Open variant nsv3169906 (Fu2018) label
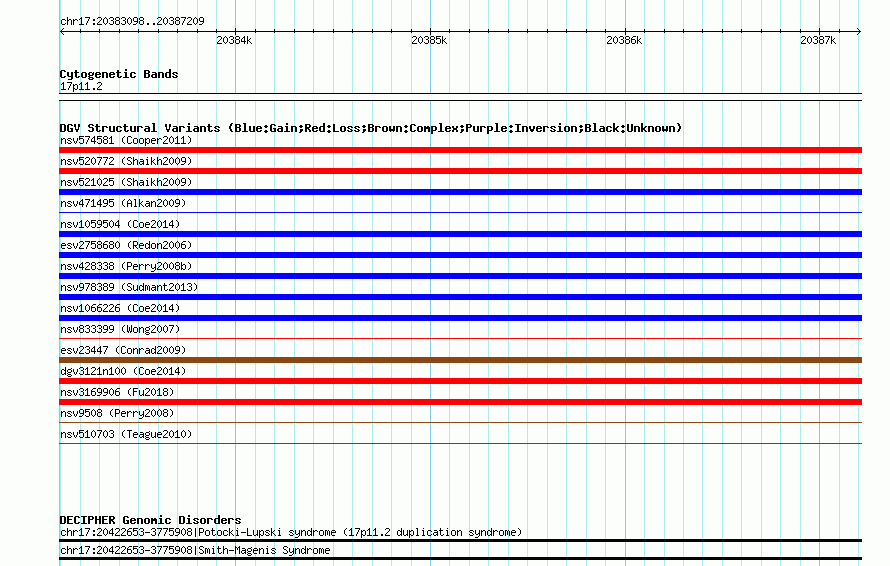890x566 pixels. (x=117, y=392)
